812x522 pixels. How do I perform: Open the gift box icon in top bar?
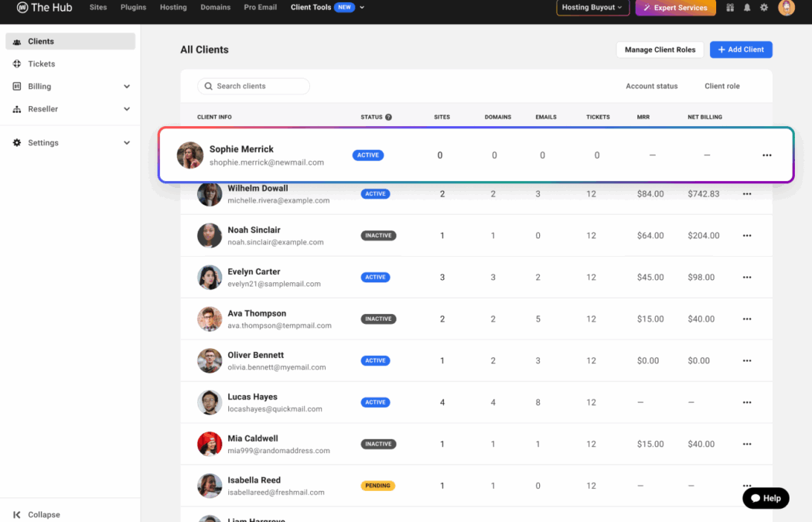(x=730, y=8)
